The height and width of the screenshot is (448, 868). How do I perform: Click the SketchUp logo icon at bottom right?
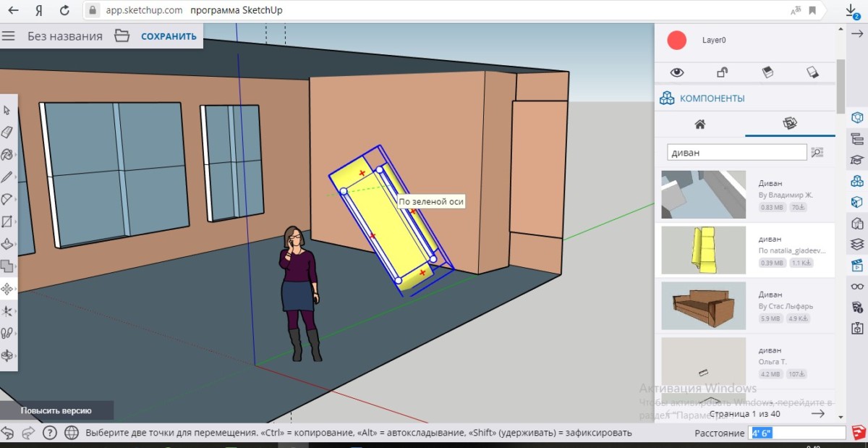(x=858, y=433)
